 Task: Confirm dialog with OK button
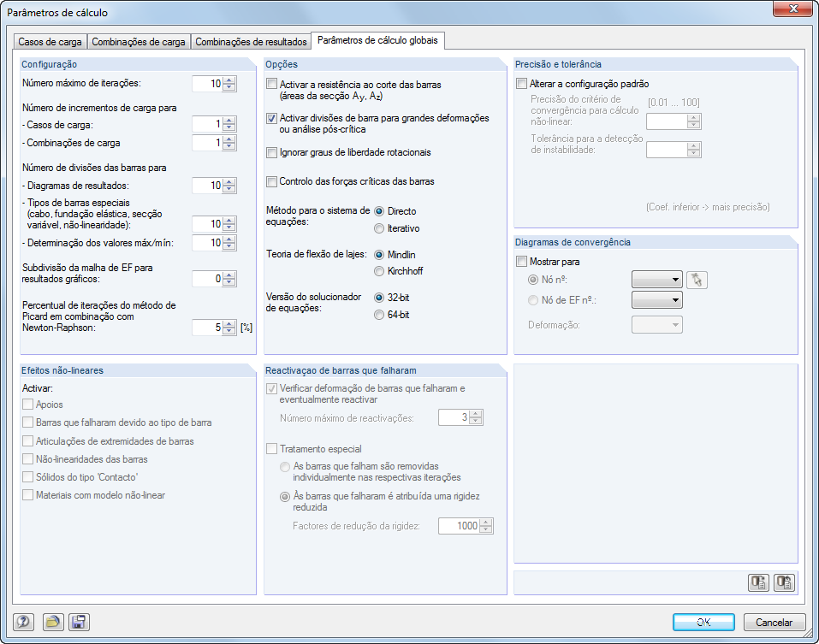click(703, 622)
